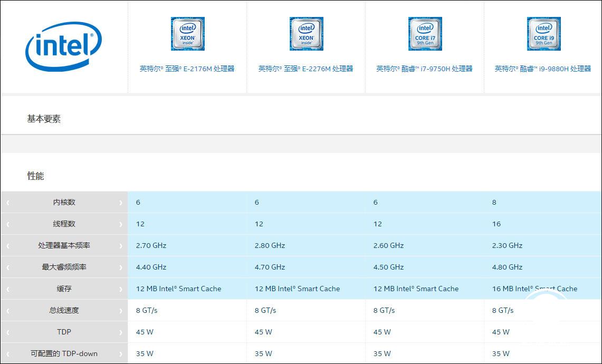
Task: Go to 酷睿 i9-9880H 处理器 page
Action: (542, 69)
